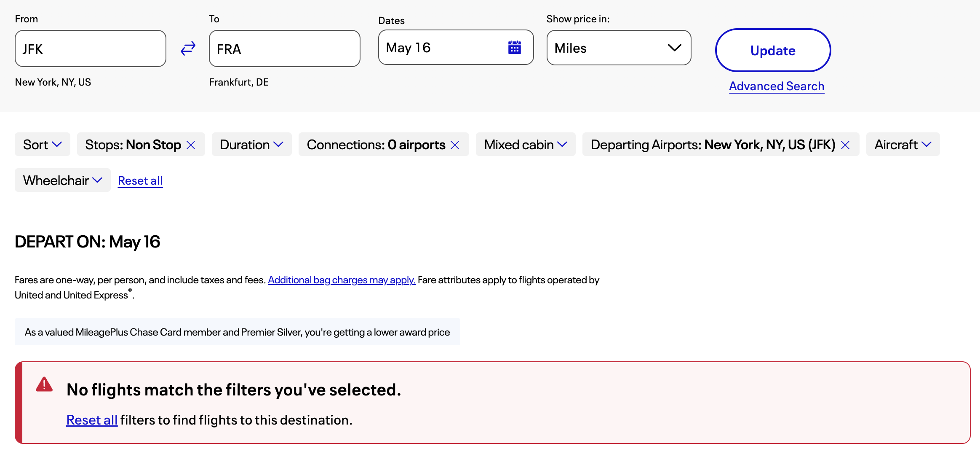Open the Wheelchair filter dropdown

point(63,180)
